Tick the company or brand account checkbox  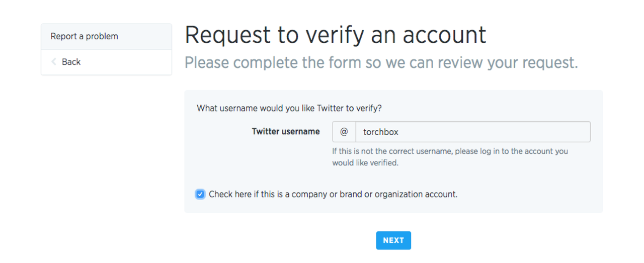(200, 194)
